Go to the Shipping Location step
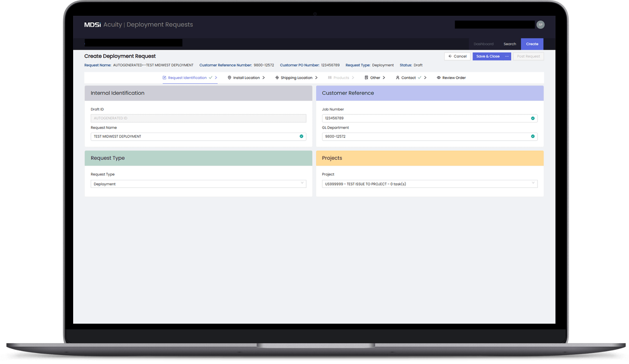Image resolution: width=629 pixels, height=364 pixels. point(296,78)
